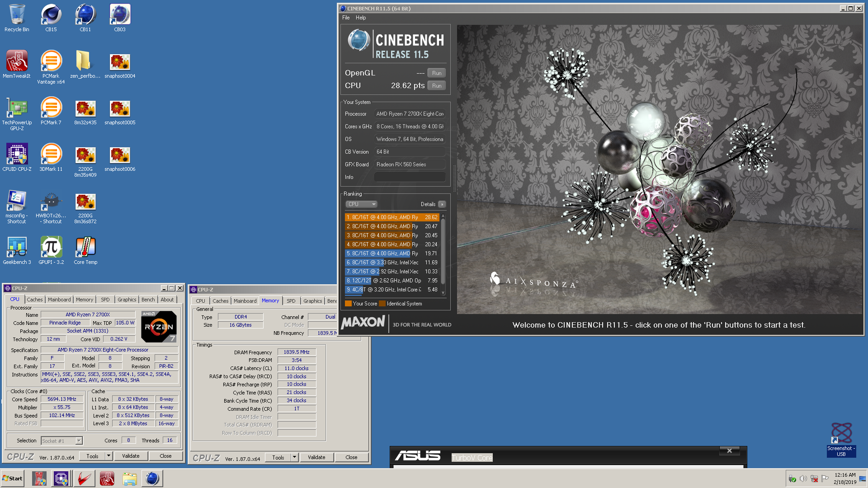The image size is (868, 488).
Task: Switch to Mainboard tab in left CPU-Z
Action: click(59, 300)
